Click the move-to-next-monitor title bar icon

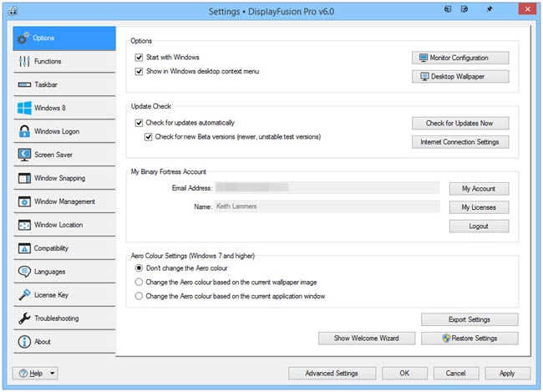tap(464, 9)
